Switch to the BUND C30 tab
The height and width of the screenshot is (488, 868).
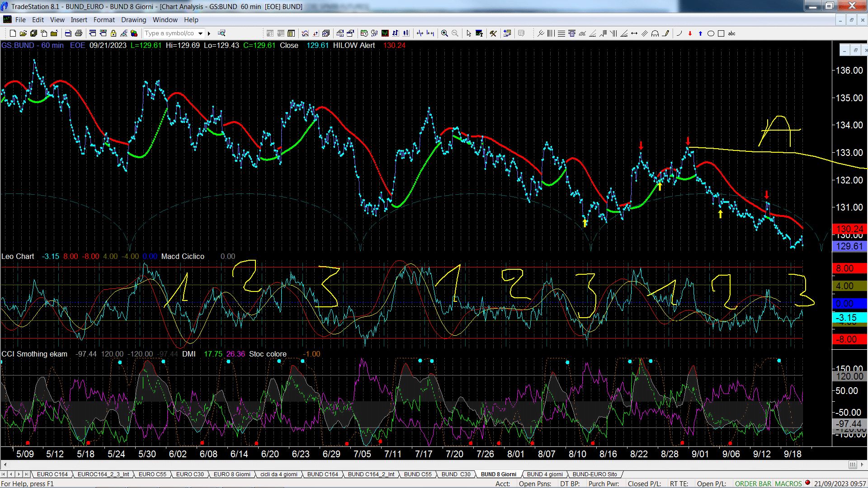click(x=456, y=474)
